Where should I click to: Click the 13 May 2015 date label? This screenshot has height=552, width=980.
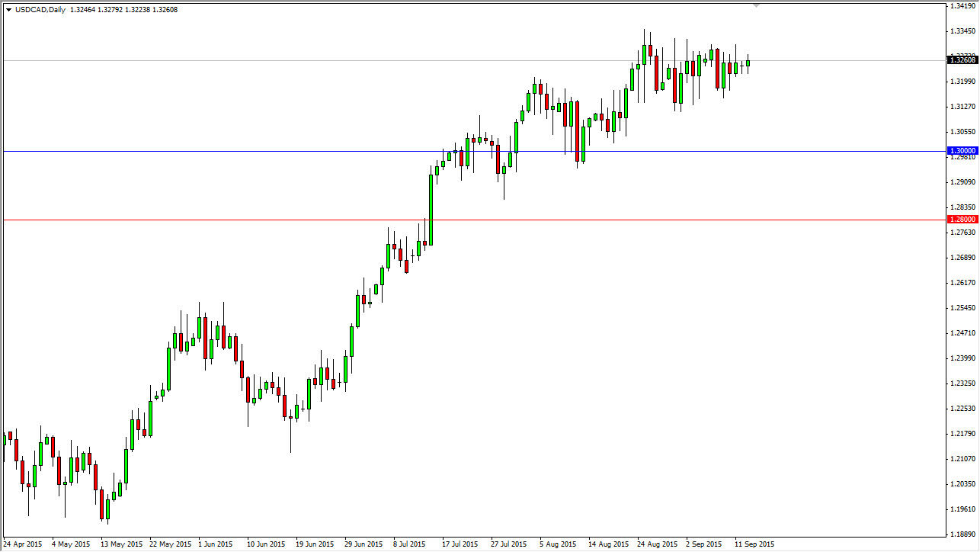pyautogui.click(x=122, y=544)
